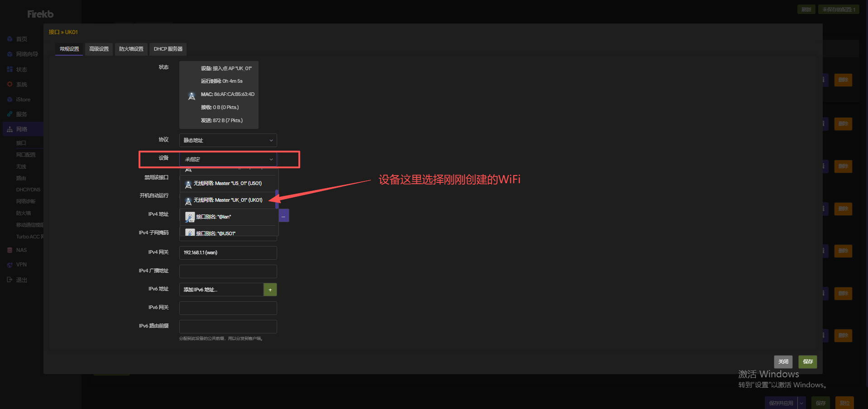Click the status (状态) dashboard icon
The width and height of the screenshot is (868, 409).
click(x=10, y=70)
